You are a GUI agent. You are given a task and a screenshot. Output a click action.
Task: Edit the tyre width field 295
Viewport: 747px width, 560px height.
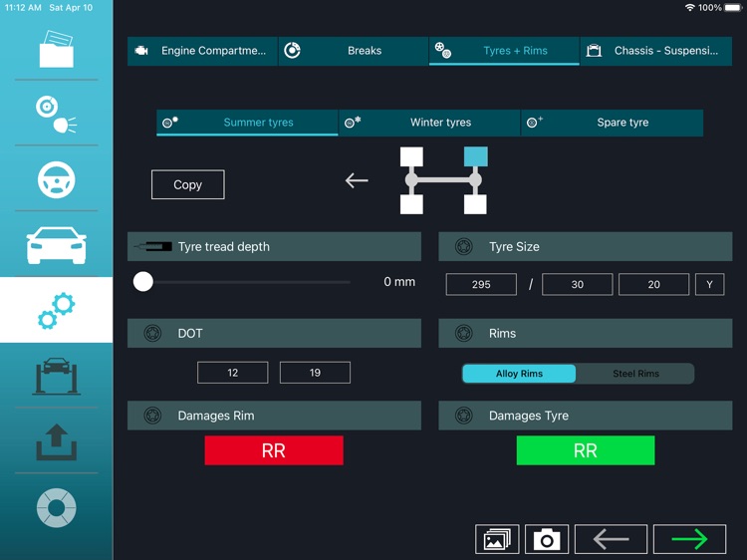tap(481, 285)
